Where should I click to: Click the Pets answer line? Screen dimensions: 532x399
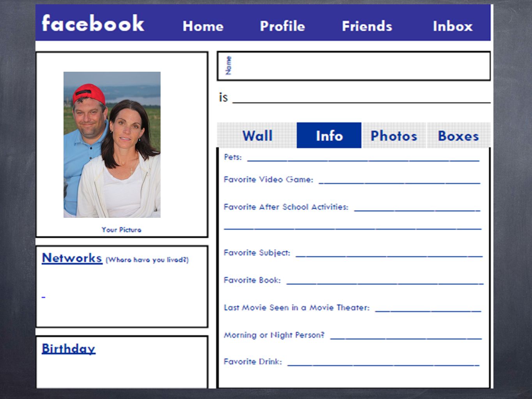click(x=363, y=160)
